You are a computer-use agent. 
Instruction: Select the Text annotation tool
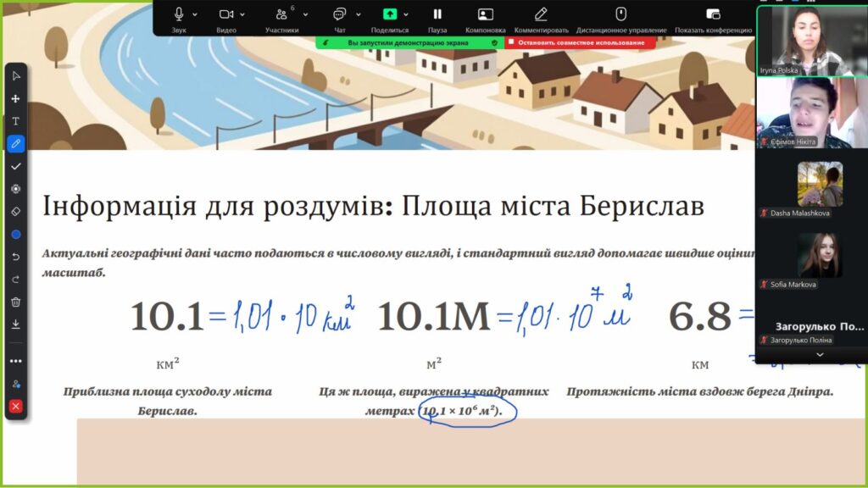pos(15,121)
